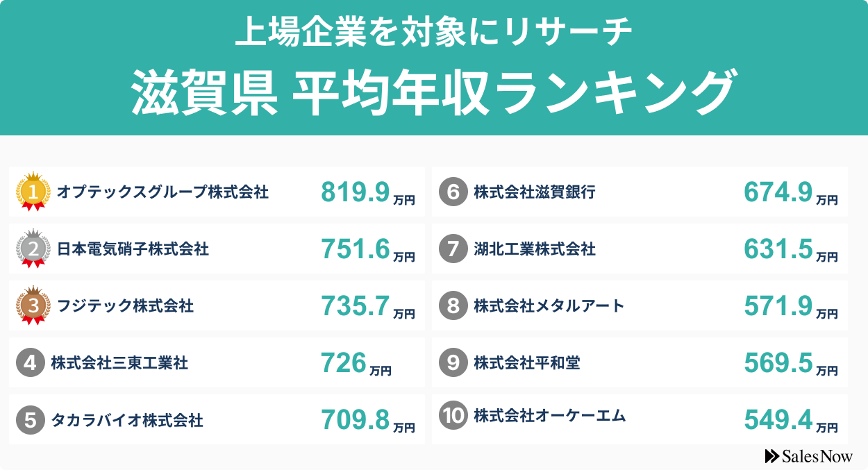The width and height of the screenshot is (868, 470).
Task: Click the タカラバイオ株式会社 name
Action: [x=127, y=420]
